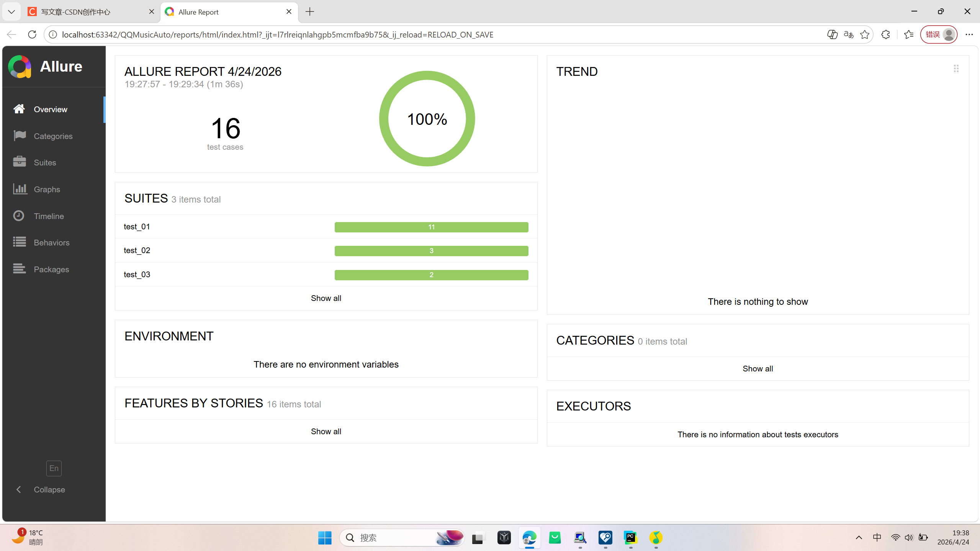
Task: Click the browser favorites star icon
Action: pyautogui.click(x=864, y=34)
